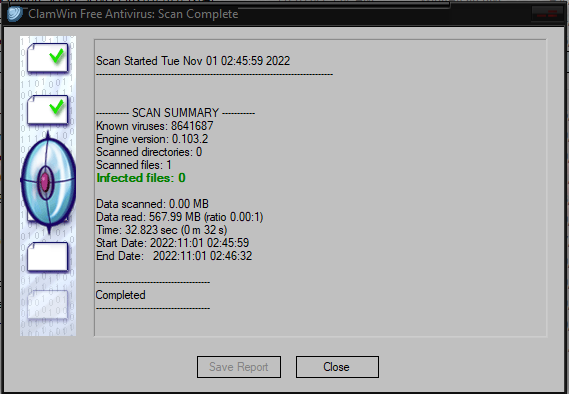Click the Save Report button
The image size is (569, 394).
[x=239, y=367]
